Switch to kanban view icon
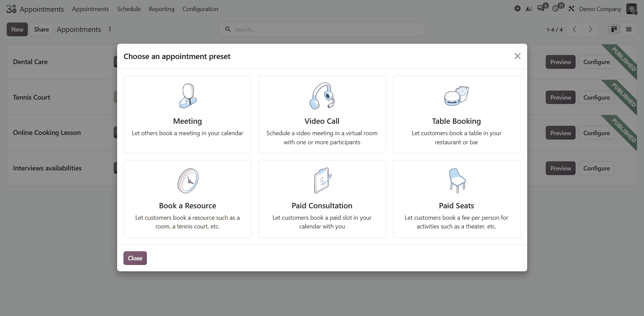 click(614, 30)
